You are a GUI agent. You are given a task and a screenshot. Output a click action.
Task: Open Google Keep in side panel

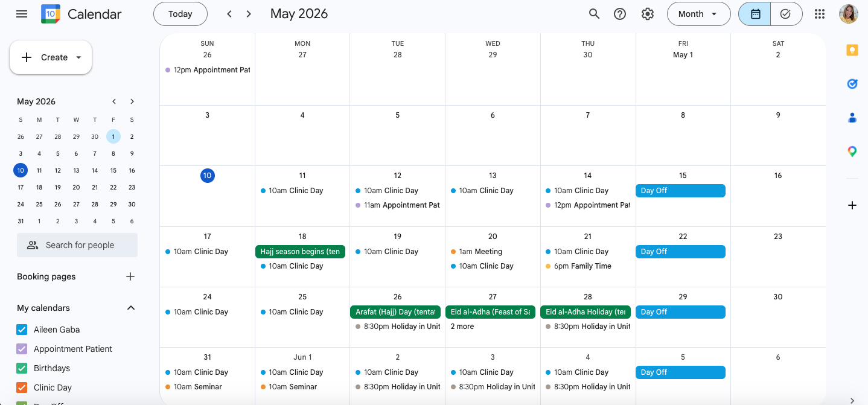pos(852,50)
